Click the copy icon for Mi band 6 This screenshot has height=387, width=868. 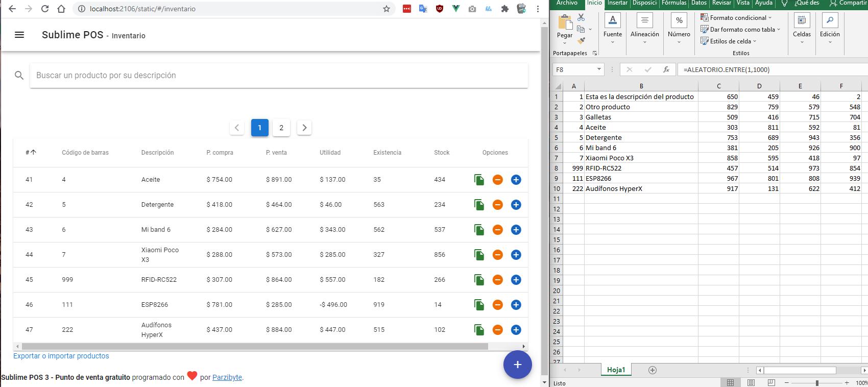coord(479,230)
